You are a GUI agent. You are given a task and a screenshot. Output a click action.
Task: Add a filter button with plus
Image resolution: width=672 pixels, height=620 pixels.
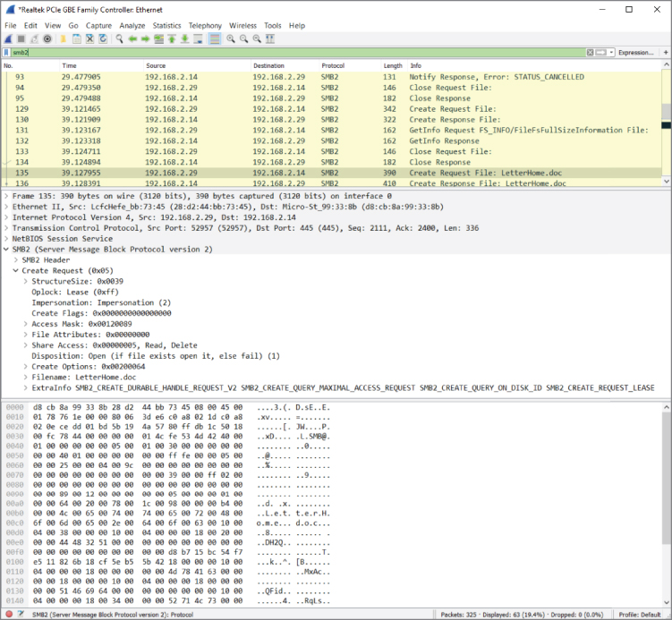coord(666,52)
